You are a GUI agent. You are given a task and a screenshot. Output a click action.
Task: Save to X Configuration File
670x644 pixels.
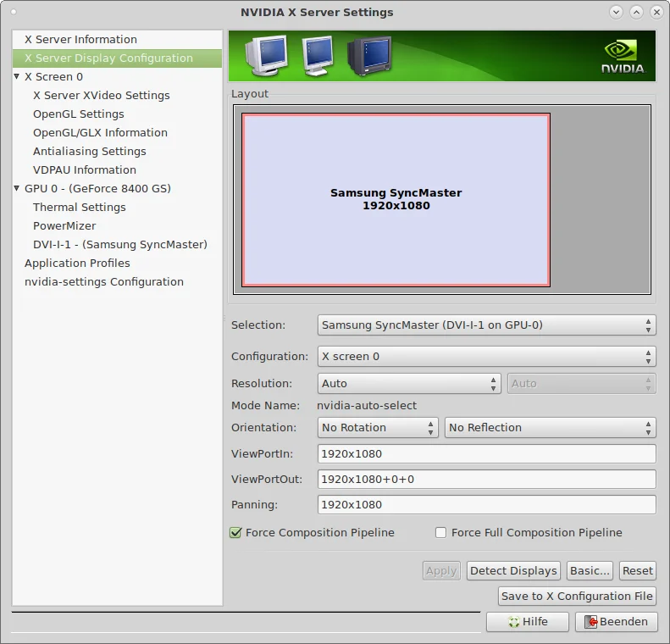click(x=577, y=597)
